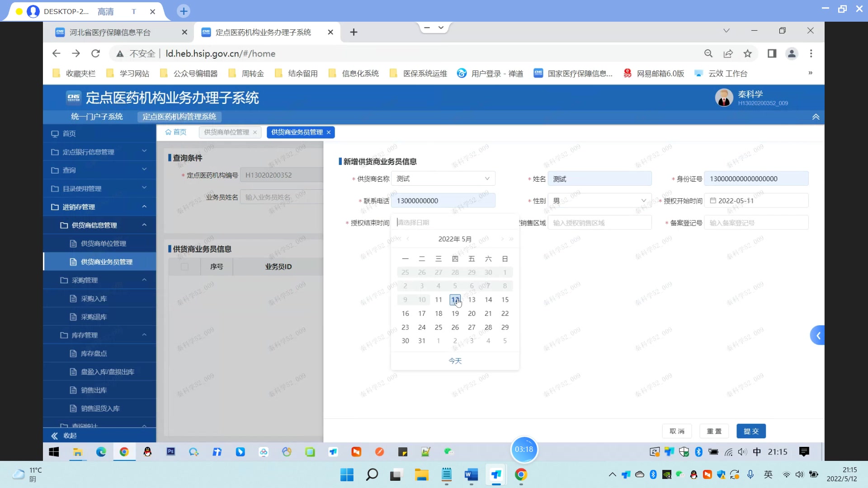Open the 信息化系统 bookmark folder
This screenshot has height=488, width=868.
[354, 74]
